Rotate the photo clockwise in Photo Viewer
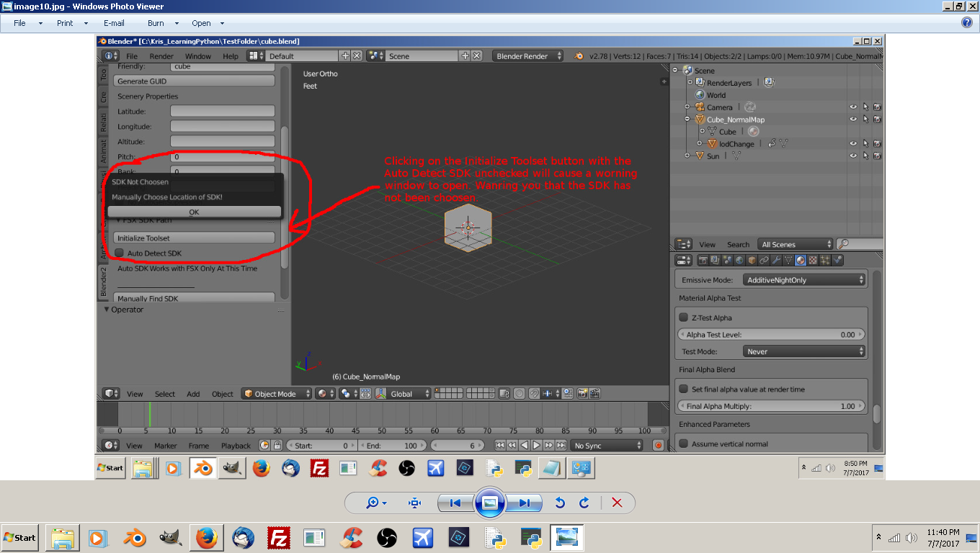The image size is (980, 553). click(x=584, y=503)
